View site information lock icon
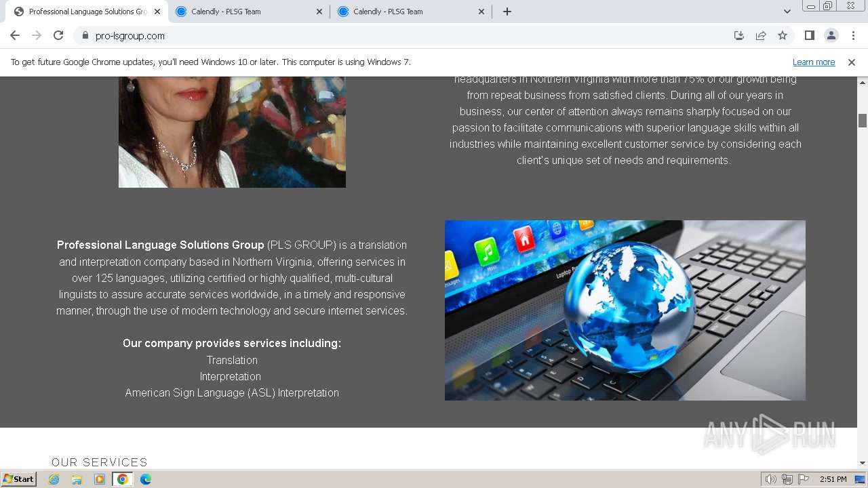Image resolution: width=868 pixels, height=488 pixels. click(85, 35)
